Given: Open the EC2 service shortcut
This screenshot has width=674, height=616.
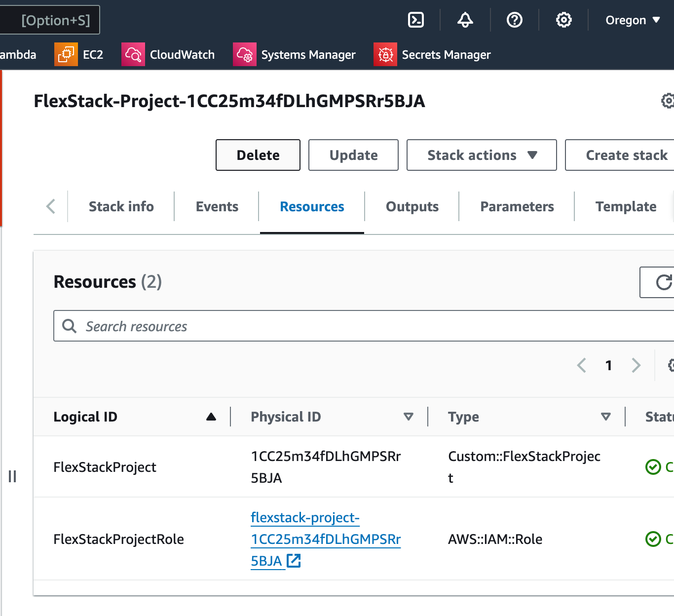Looking at the screenshot, I should click(80, 54).
